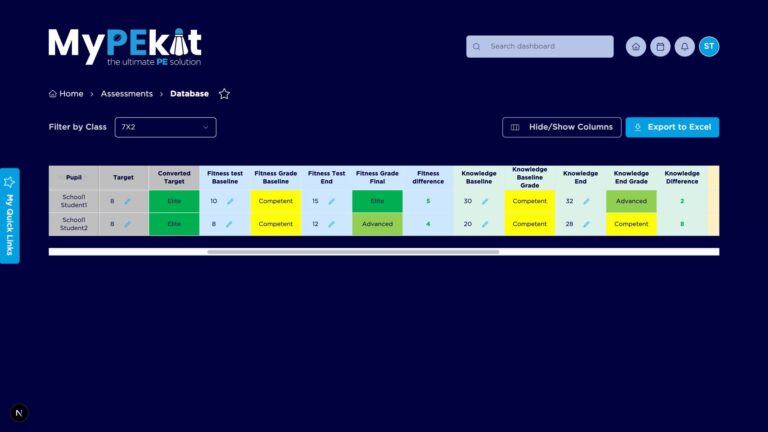Click the Knowledge Baseline header
Image resolution: width=768 pixels, height=432 pixels.
tap(479, 177)
